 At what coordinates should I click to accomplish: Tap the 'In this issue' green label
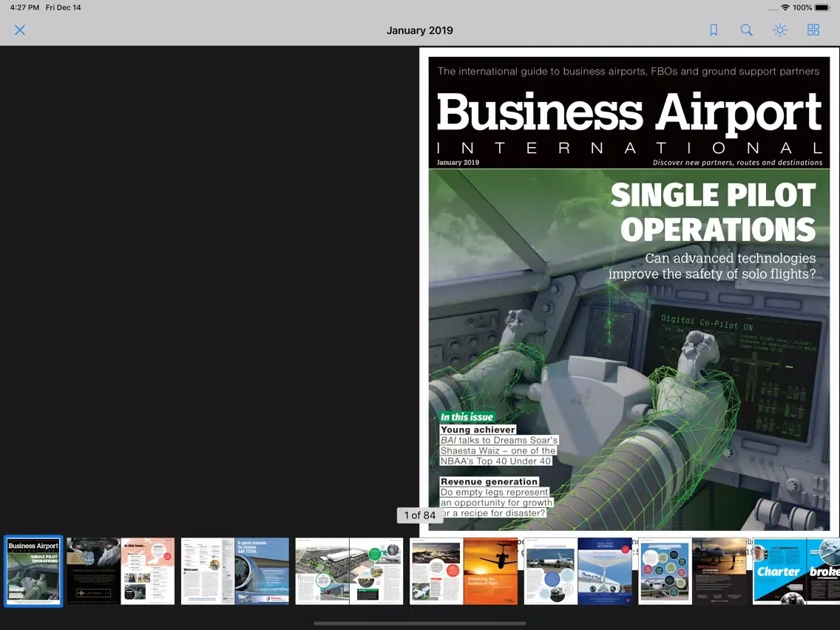467,417
